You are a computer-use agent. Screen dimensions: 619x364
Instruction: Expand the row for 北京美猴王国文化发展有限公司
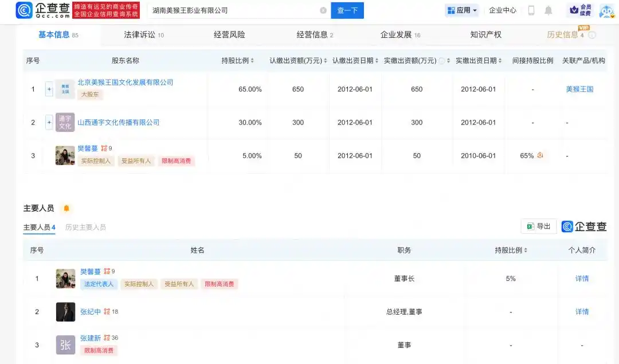(49, 89)
